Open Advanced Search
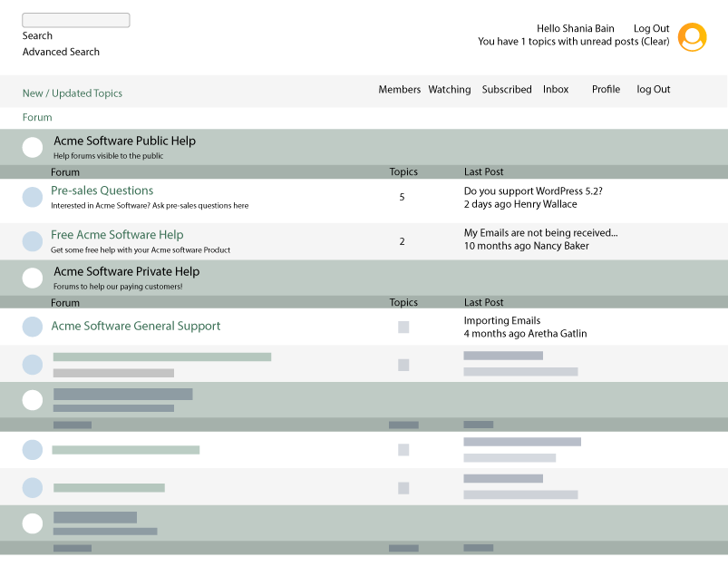 [61, 52]
